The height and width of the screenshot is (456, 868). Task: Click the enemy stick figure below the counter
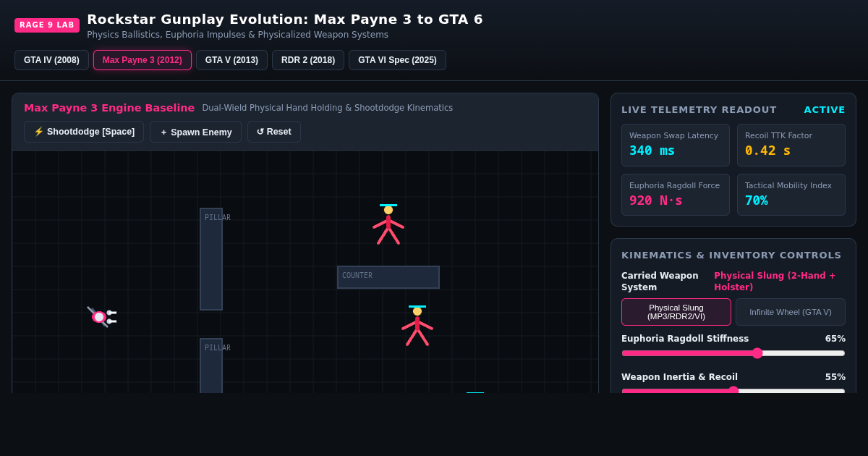tap(417, 326)
